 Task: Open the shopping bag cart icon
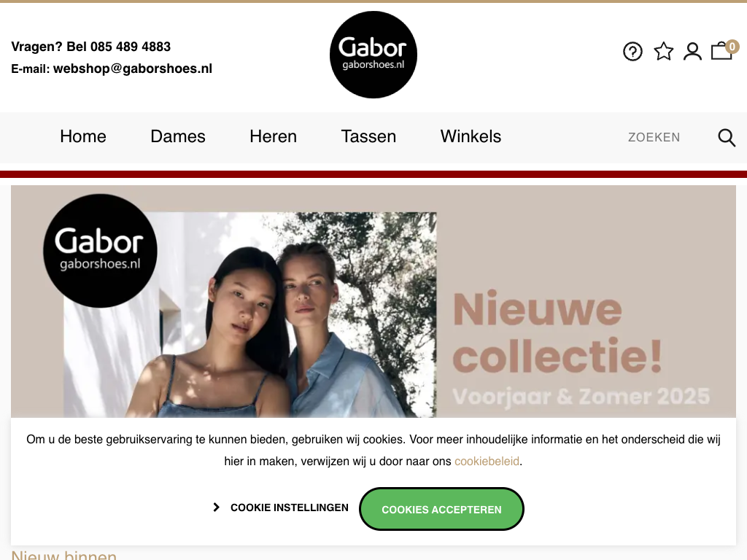click(721, 52)
